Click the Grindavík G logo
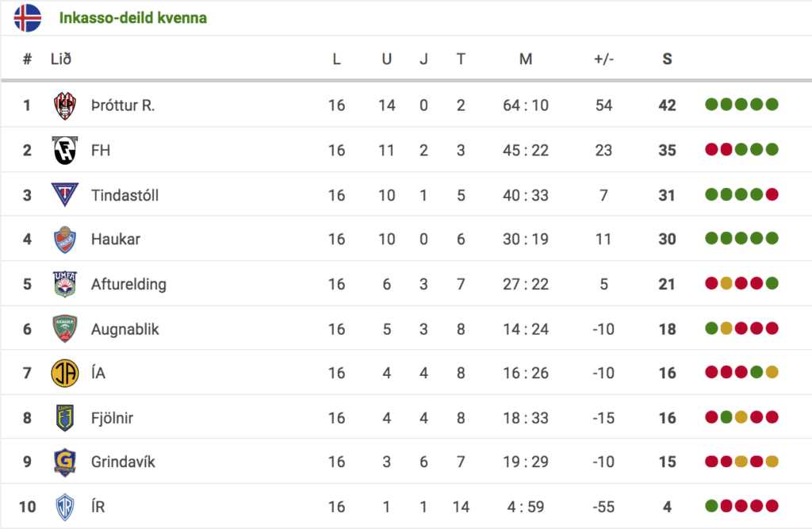Image resolution: width=812 pixels, height=529 pixels. click(x=65, y=462)
